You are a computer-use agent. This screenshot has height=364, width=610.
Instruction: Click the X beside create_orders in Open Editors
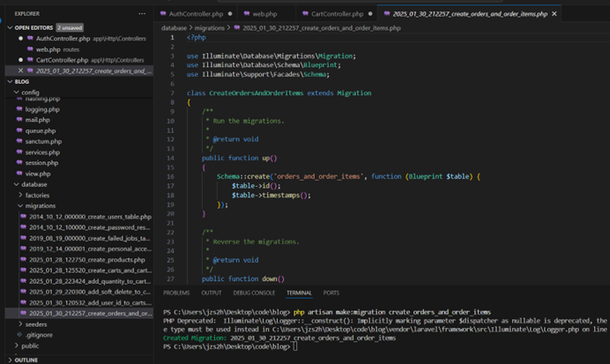[21, 71]
